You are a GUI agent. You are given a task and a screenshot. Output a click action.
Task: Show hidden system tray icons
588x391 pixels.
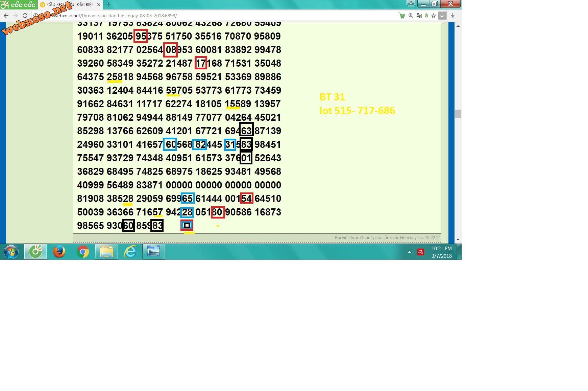coord(410,252)
